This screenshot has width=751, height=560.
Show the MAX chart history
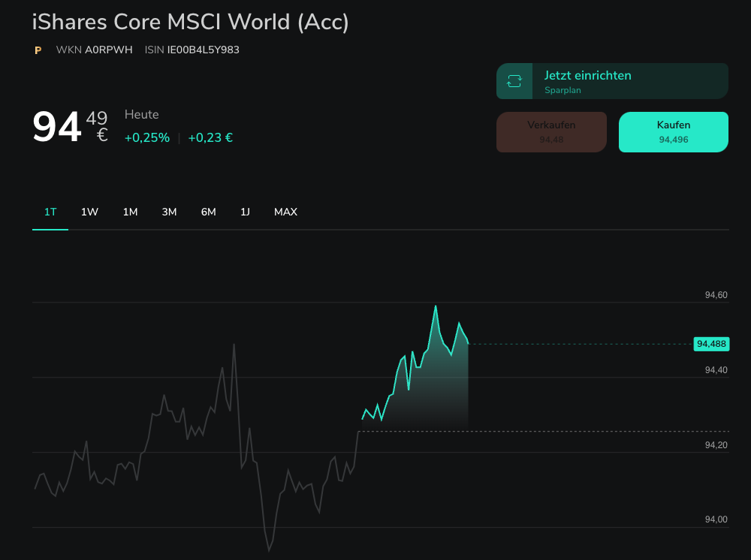coord(285,212)
